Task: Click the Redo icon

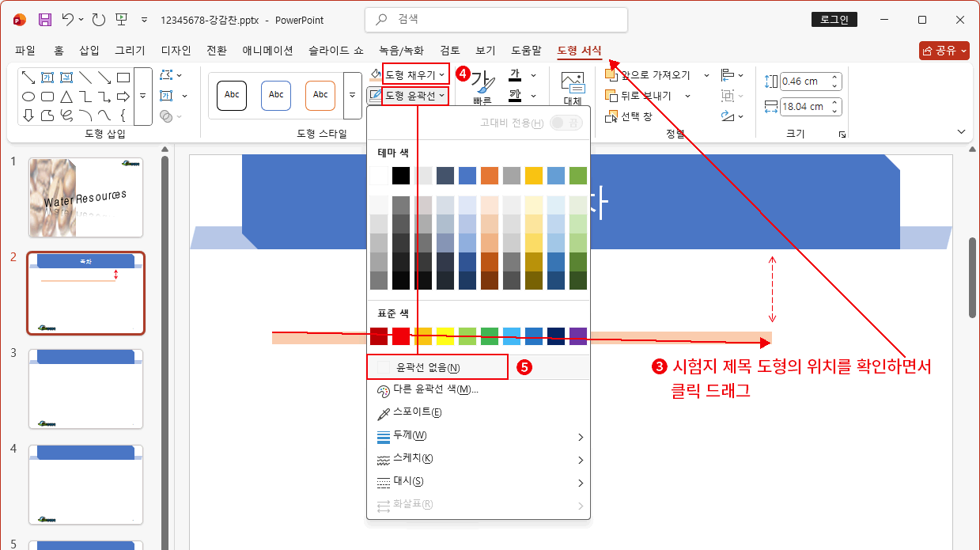Action: pyautogui.click(x=99, y=19)
